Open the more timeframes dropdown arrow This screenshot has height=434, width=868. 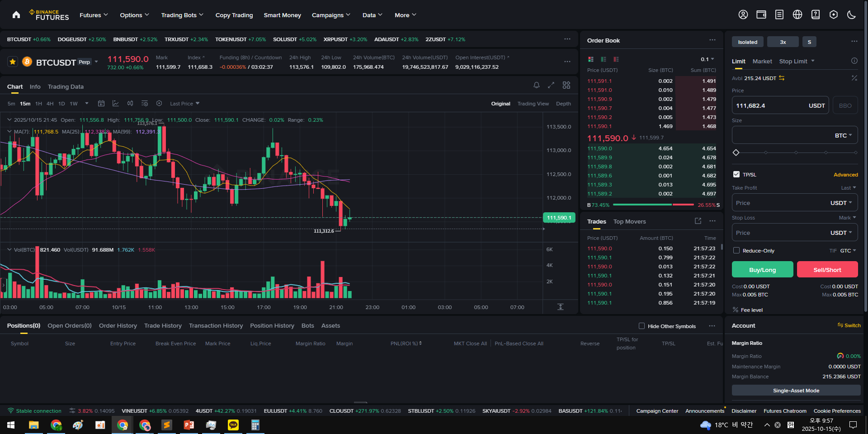point(87,104)
